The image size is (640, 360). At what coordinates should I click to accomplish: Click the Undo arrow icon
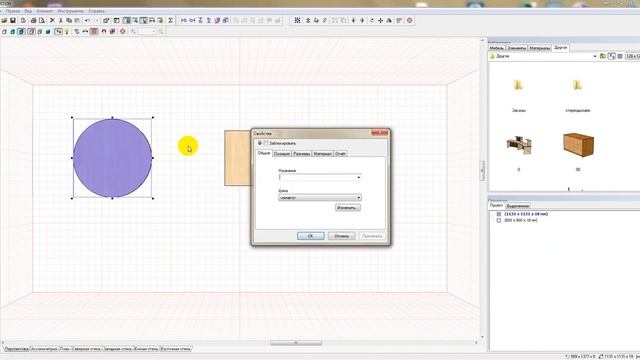pyautogui.click(x=87, y=20)
